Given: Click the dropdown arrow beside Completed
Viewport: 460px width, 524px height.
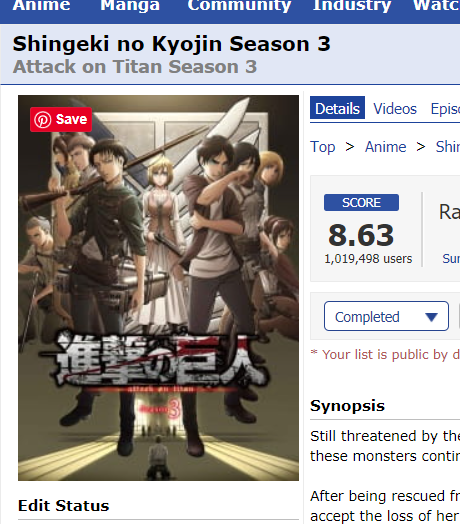Looking at the screenshot, I should click(x=431, y=317).
